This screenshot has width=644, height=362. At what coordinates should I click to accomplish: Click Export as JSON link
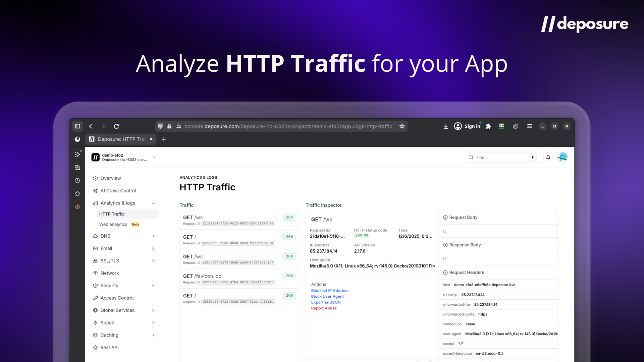pos(326,302)
